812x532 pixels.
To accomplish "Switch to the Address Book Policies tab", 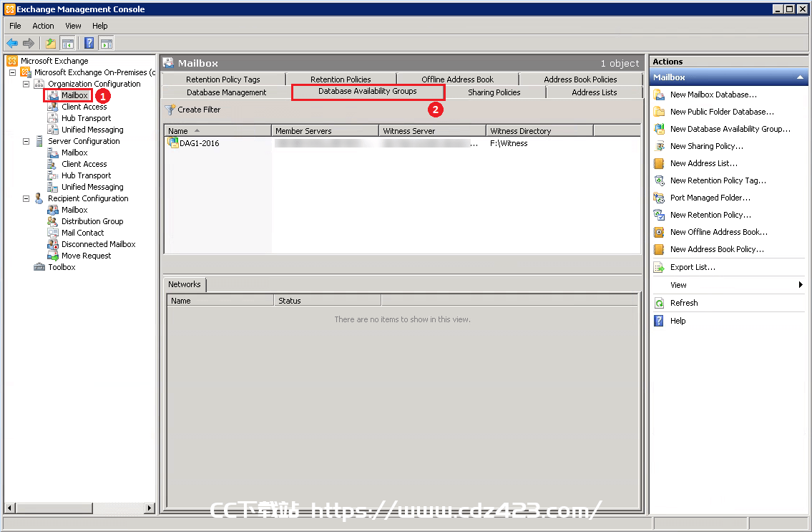I will [580, 79].
